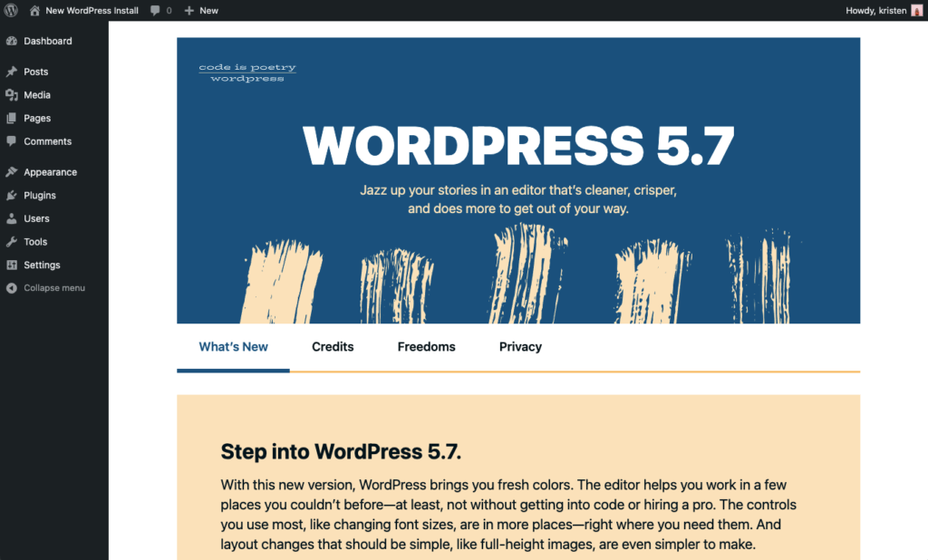This screenshot has width=928, height=560.
Task: Open Plugins using the plug icon
Action: 12,195
